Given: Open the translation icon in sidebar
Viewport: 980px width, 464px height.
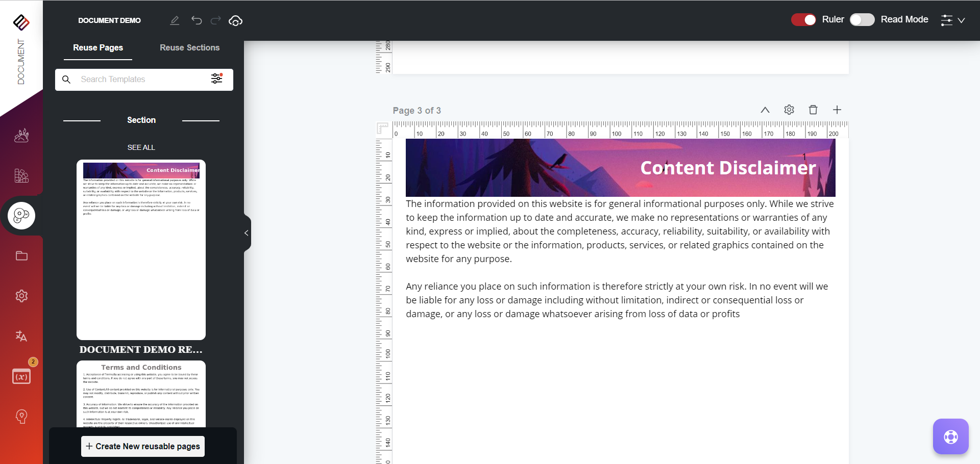Looking at the screenshot, I should pyautogui.click(x=21, y=336).
